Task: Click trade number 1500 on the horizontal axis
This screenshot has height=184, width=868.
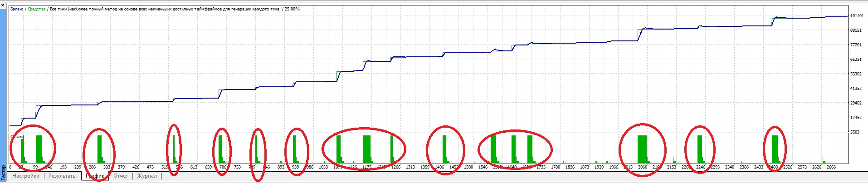Action: coord(468,167)
